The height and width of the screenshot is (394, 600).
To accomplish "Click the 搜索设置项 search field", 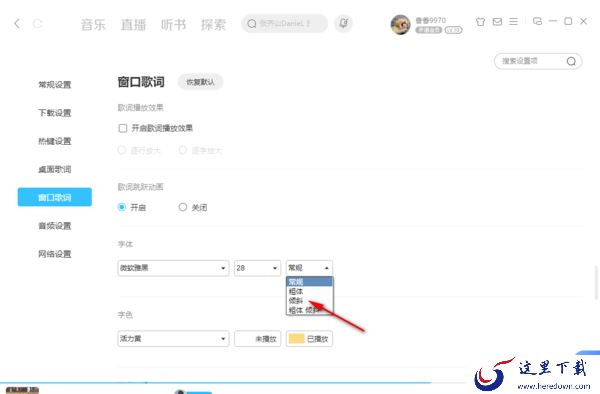I will click(538, 61).
